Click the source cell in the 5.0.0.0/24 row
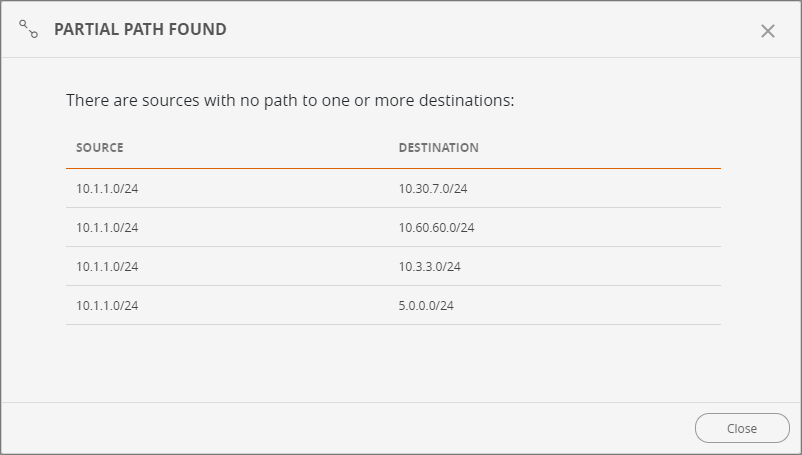Image resolution: width=802 pixels, height=455 pixels. (x=107, y=305)
